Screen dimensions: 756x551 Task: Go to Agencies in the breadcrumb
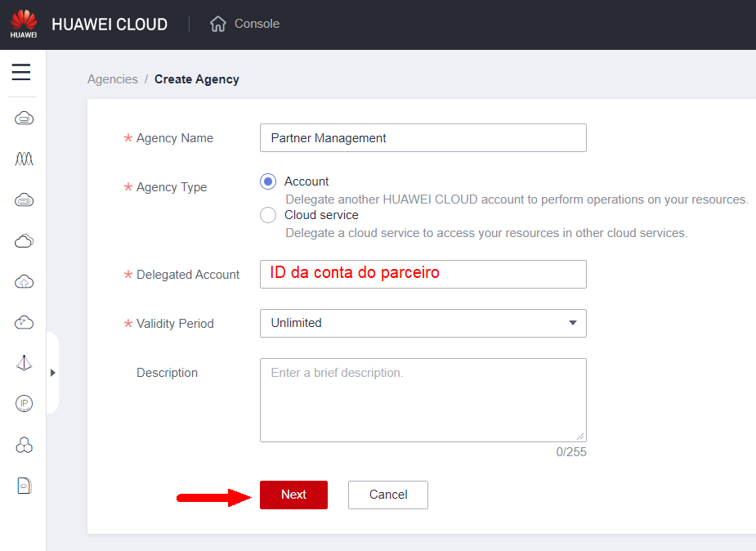[x=113, y=79]
